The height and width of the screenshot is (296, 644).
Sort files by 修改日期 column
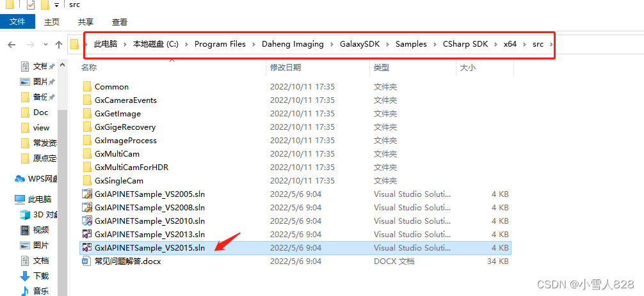click(x=286, y=68)
